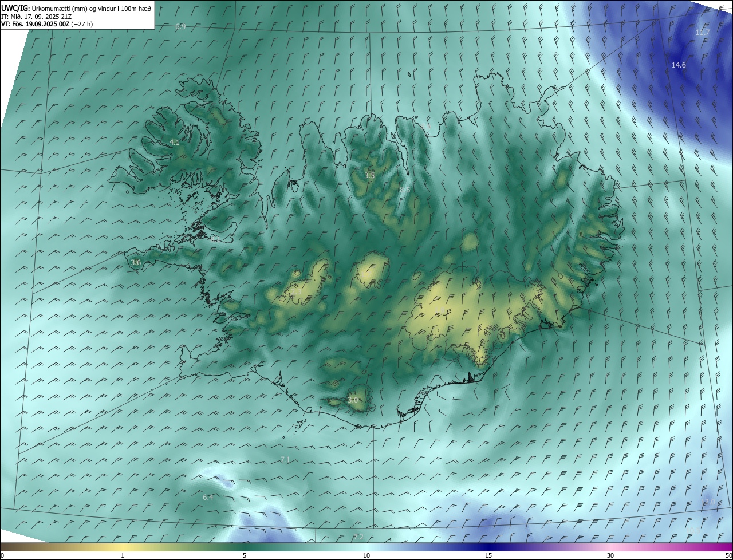The width and height of the screenshot is (733, 560).
Task: Click the color scale tick label 0
Action: [2, 555]
